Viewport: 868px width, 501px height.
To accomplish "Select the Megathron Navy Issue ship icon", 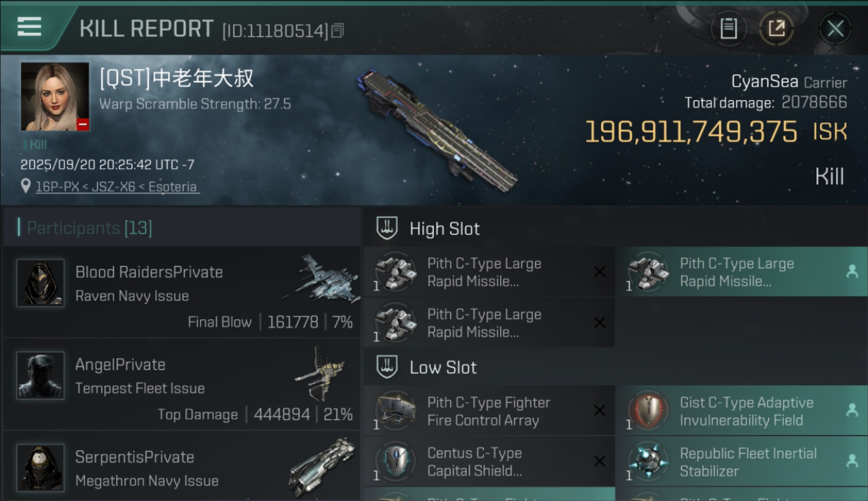I will coord(322,466).
